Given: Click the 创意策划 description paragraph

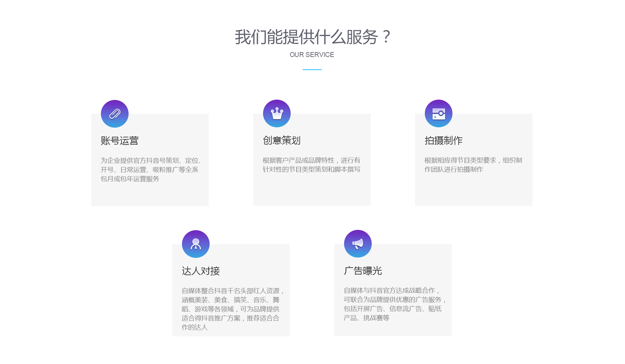Looking at the screenshot, I should [311, 165].
